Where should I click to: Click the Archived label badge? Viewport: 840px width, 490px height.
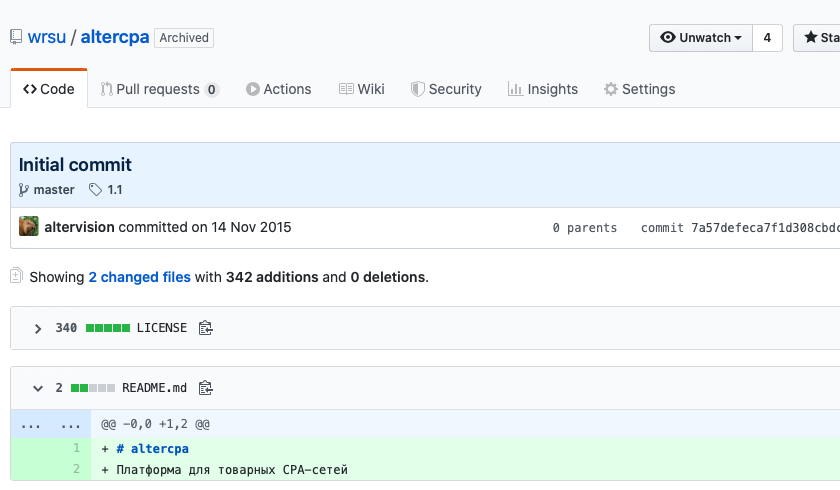184,38
